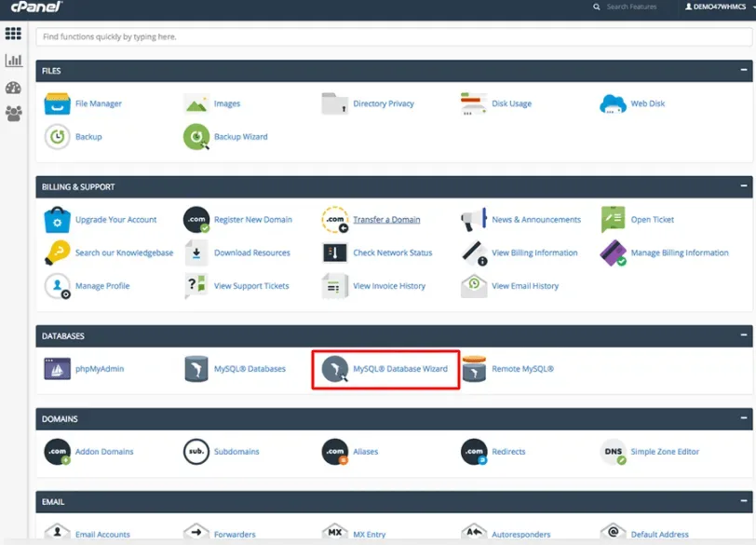Click the sidebar user manager icon
The height and width of the screenshot is (545, 756).
coord(13,114)
